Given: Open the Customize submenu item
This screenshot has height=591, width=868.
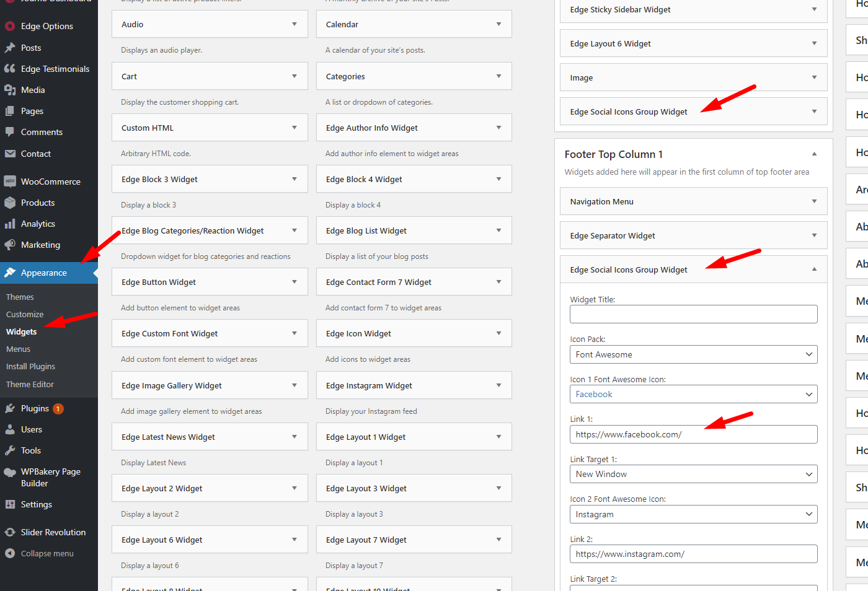Looking at the screenshot, I should [25, 315].
